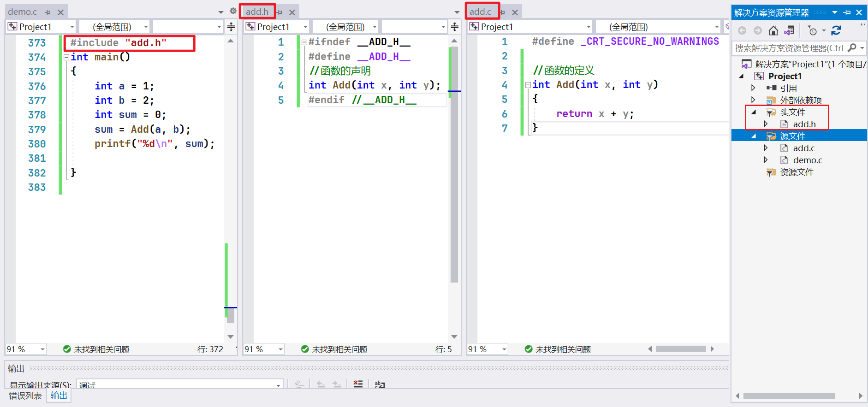Viewport: 868px width, 407px height.
Task: Click the Home icon in Solution Explorer
Action: coord(773,31)
